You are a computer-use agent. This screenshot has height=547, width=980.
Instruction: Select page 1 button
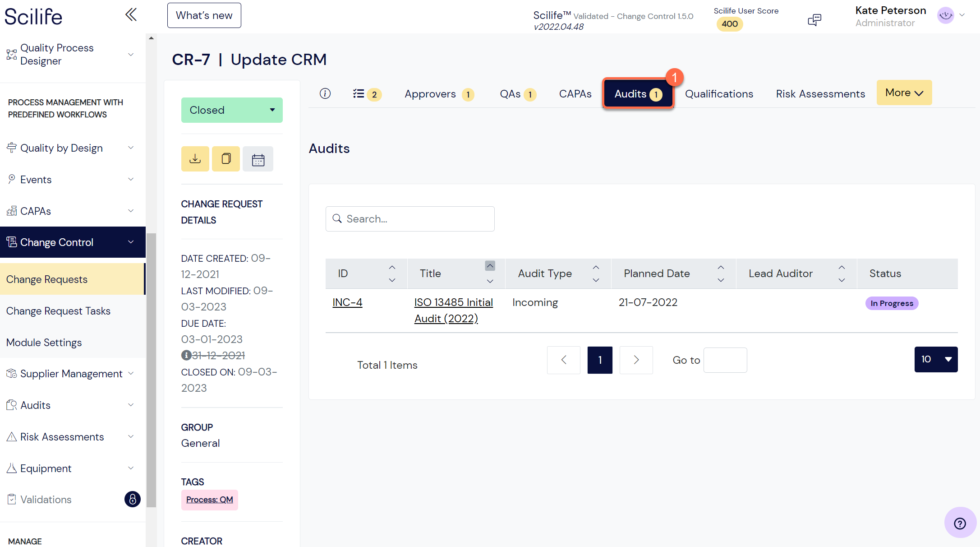[600, 360]
